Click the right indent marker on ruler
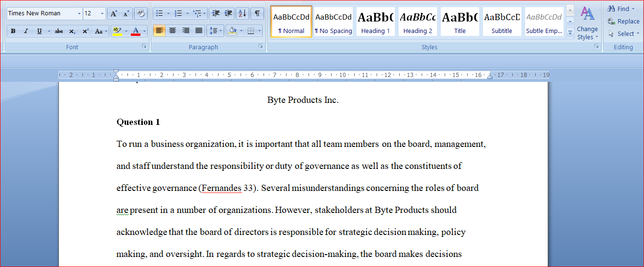644x267 pixels. tap(490, 76)
